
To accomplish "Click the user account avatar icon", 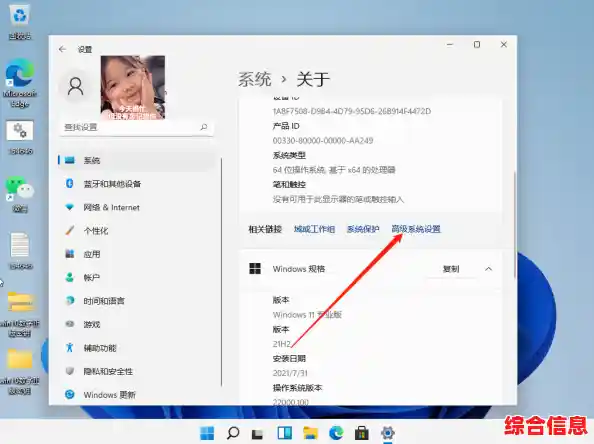I will [x=75, y=87].
